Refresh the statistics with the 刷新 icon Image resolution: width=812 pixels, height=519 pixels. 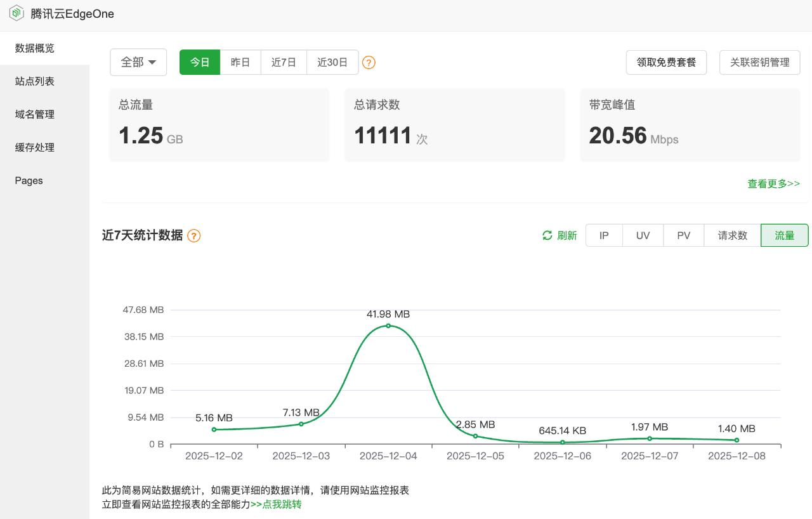tap(558, 235)
